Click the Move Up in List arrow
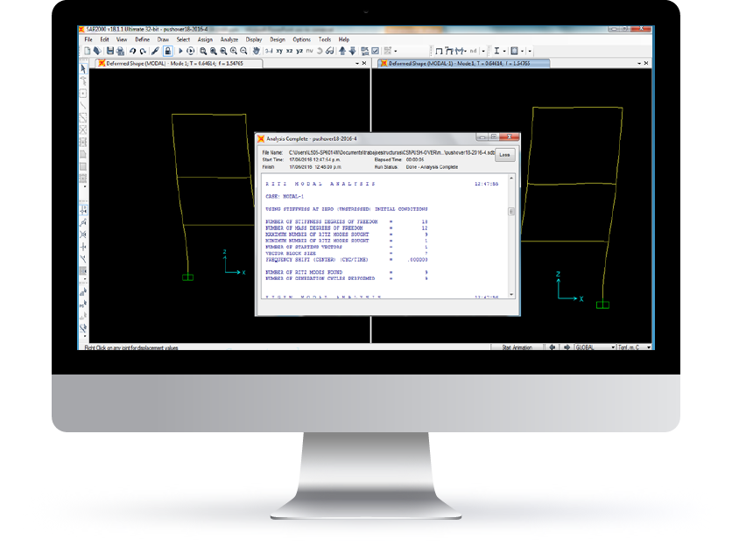The height and width of the screenshot is (560, 732). (342, 51)
